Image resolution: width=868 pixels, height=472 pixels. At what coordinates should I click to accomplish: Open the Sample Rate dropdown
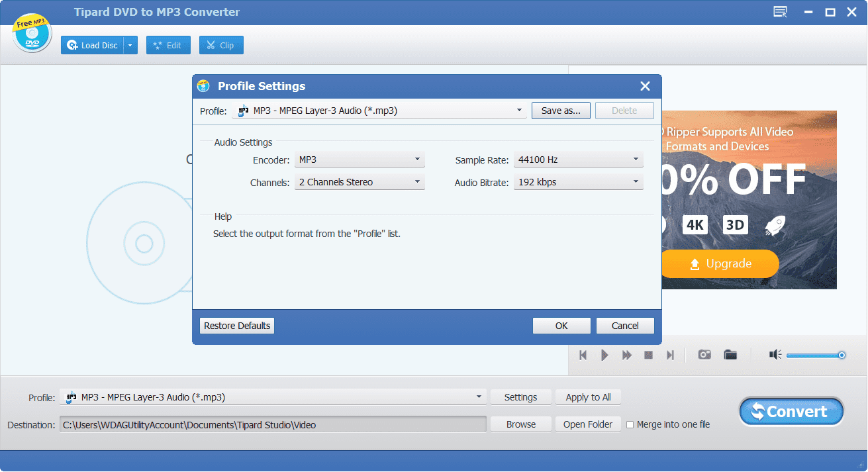tap(579, 160)
